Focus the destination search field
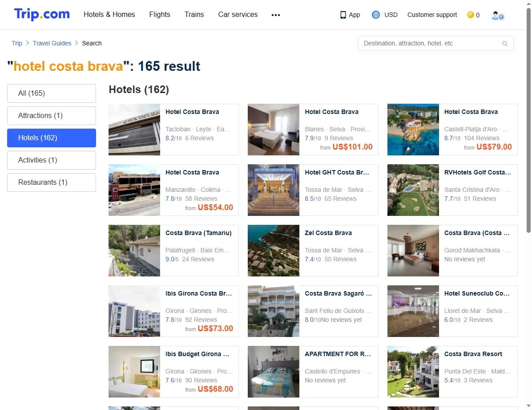This screenshot has width=532, height=410. pyautogui.click(x=435, y=44)
